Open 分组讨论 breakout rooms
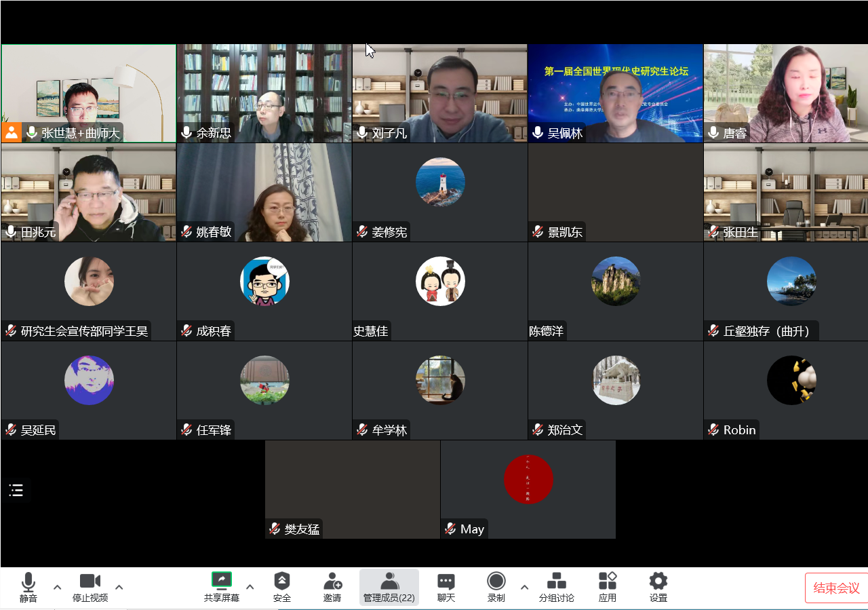Screen dimensions: 868x610 (x=556, y=582)
